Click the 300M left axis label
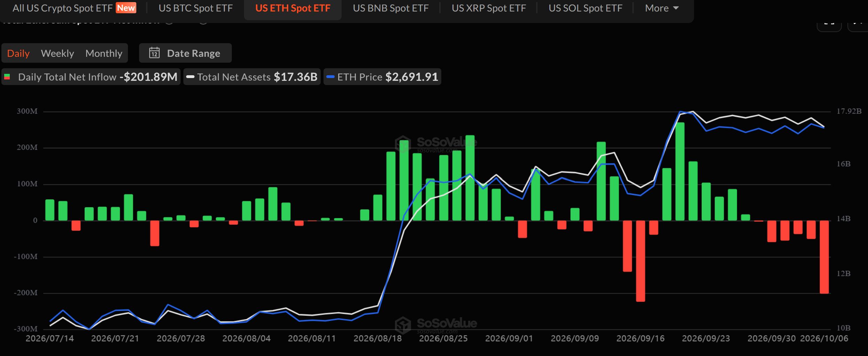 27,111
